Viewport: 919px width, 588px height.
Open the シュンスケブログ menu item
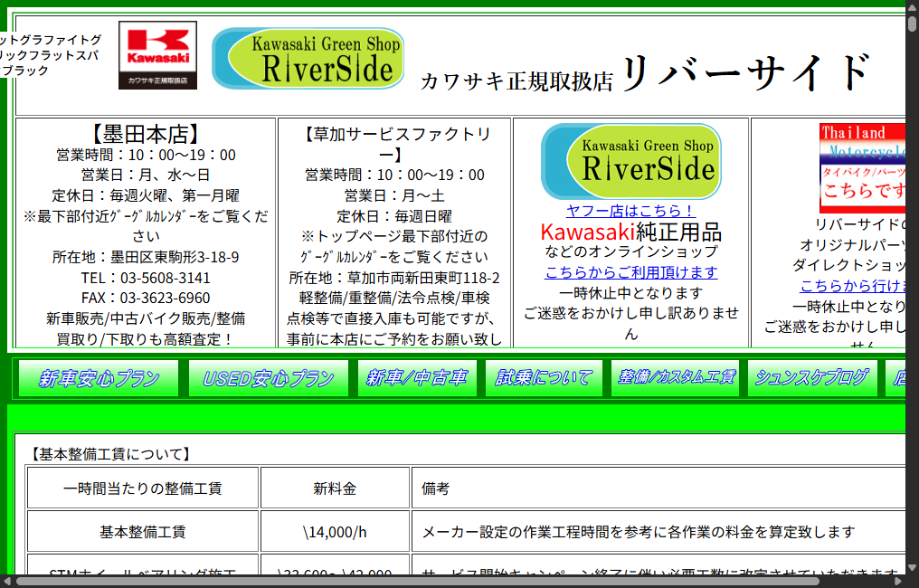tap(812, 378)
